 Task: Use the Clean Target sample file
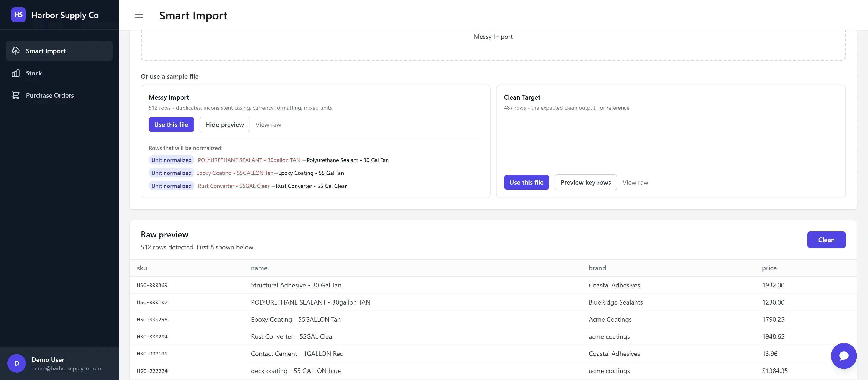coord(526,182)
